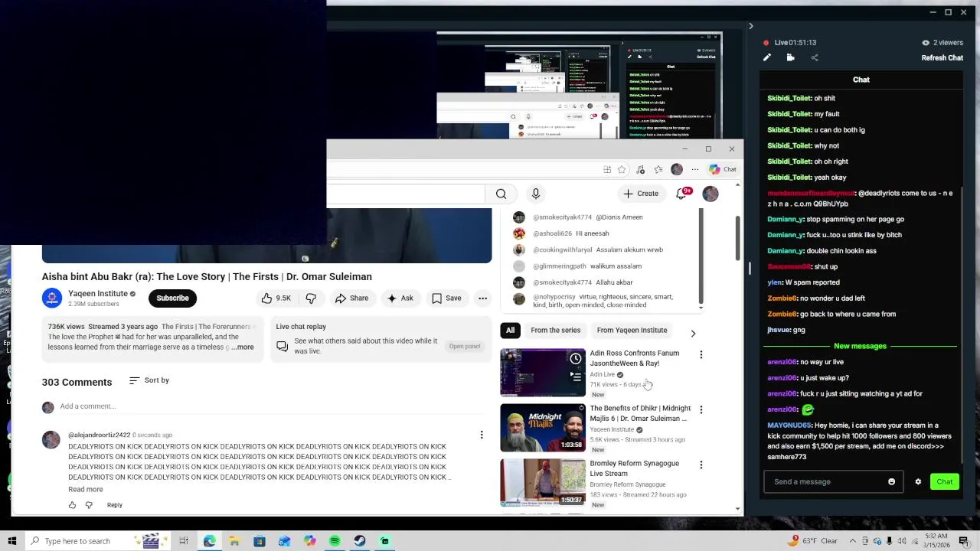
Task: Click the green Chat send button
Action: pos(944,482)
